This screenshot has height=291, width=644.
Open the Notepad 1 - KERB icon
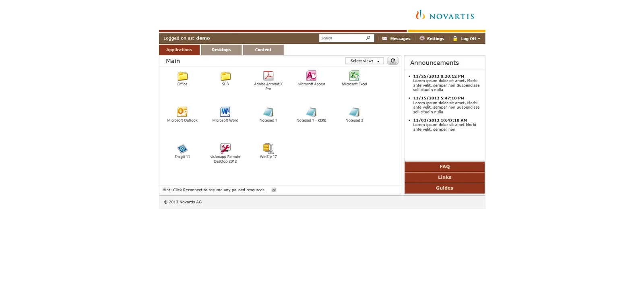click(x=311, y=112)
